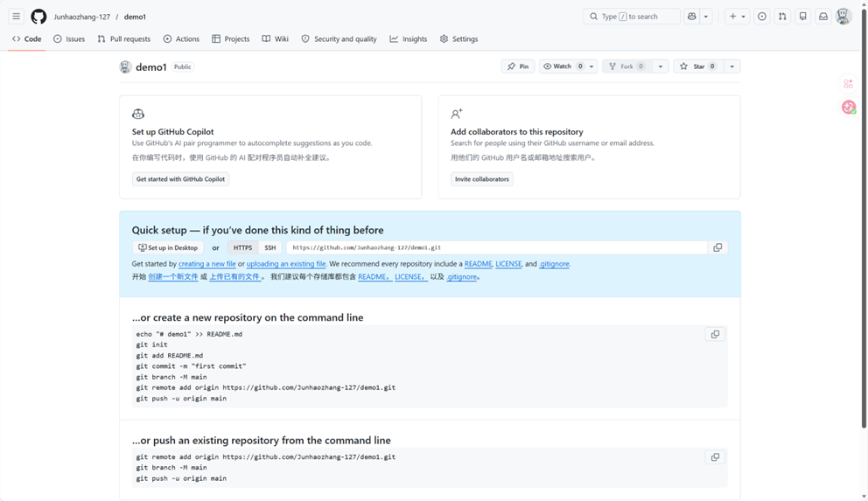Image resolution: width=868 pixels, height=501 pixels.
Task: Open Copilot chat icon in header
Action: [692, 17]
